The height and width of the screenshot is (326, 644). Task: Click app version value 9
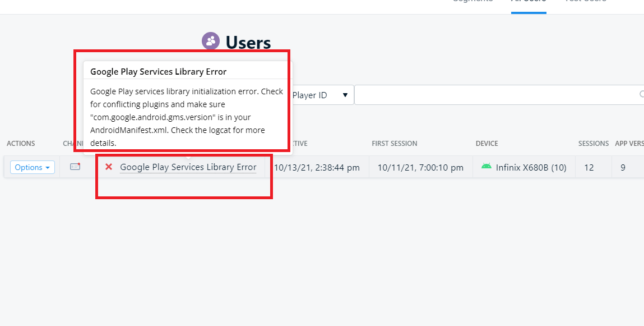[x=623, y=167]
